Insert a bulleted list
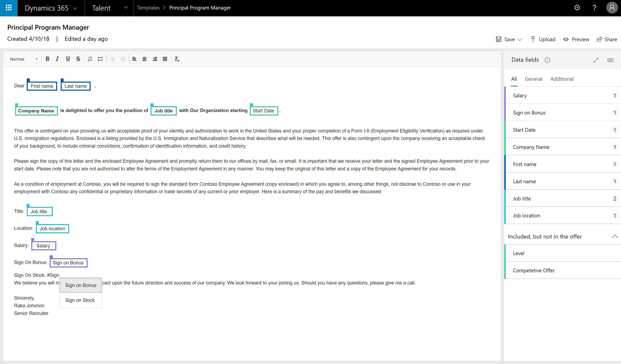Image resolution: width=621 pixels, height=364 pixels. (x=100, y=59)
